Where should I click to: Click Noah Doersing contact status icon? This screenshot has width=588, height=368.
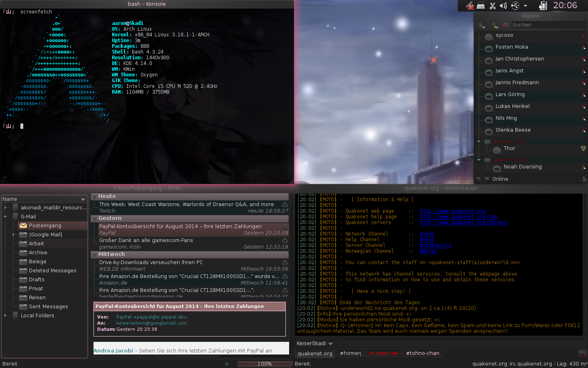pos(497,169)
